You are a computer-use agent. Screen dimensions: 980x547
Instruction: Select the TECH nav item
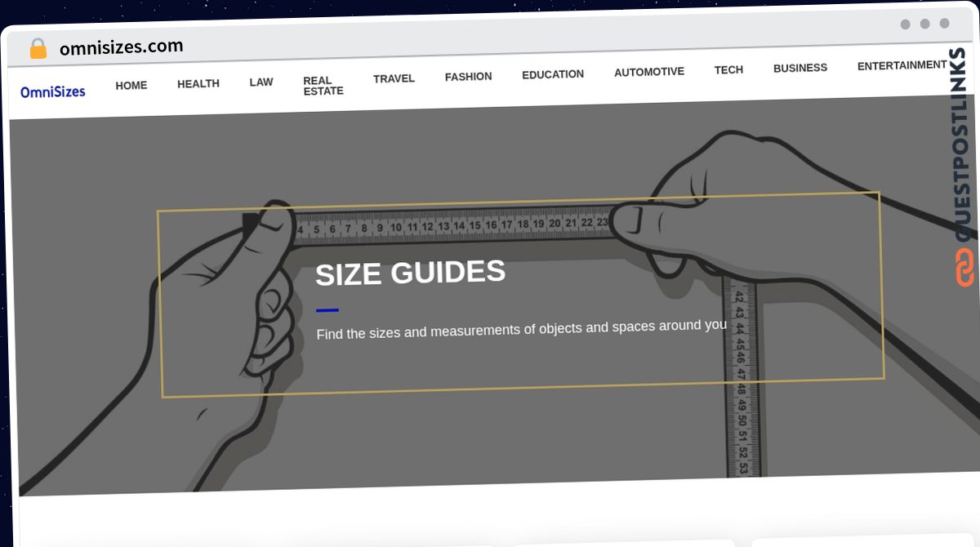(728, 70)
